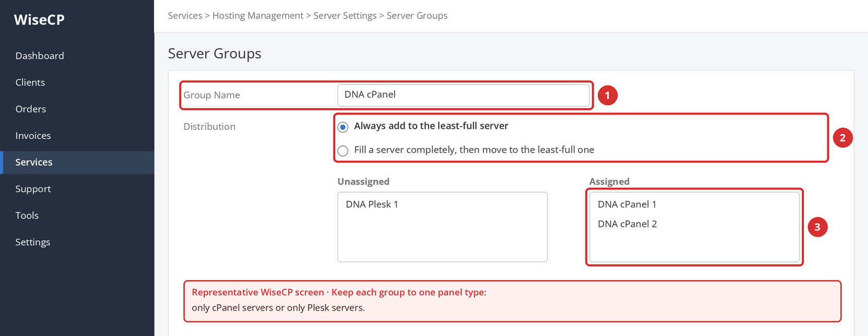
Task: Select Invoices in the sidebar
Action: pyautogui.click(x=33, y=136)
